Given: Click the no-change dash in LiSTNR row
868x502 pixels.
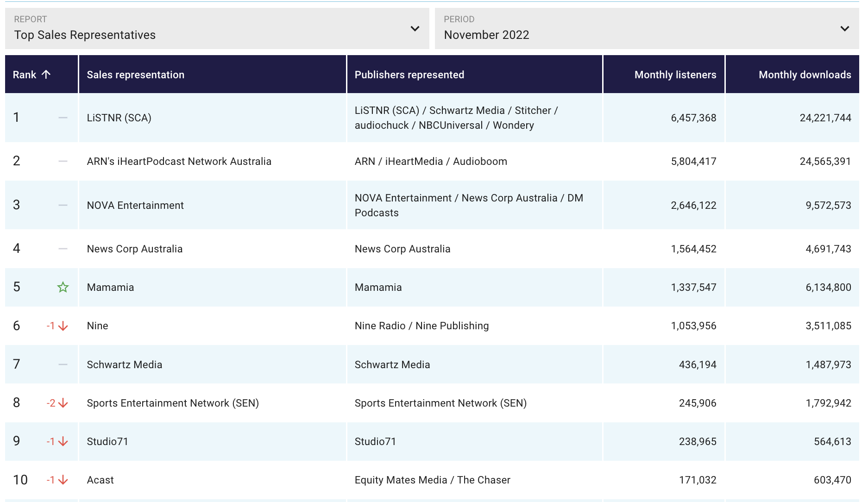Looking at the screenshot, I should (63, 118).
